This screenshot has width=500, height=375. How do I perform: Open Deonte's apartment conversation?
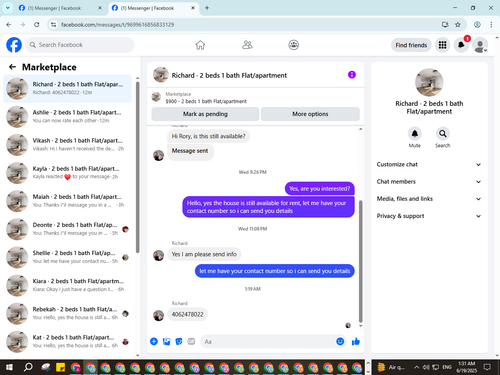coord(67,229)
